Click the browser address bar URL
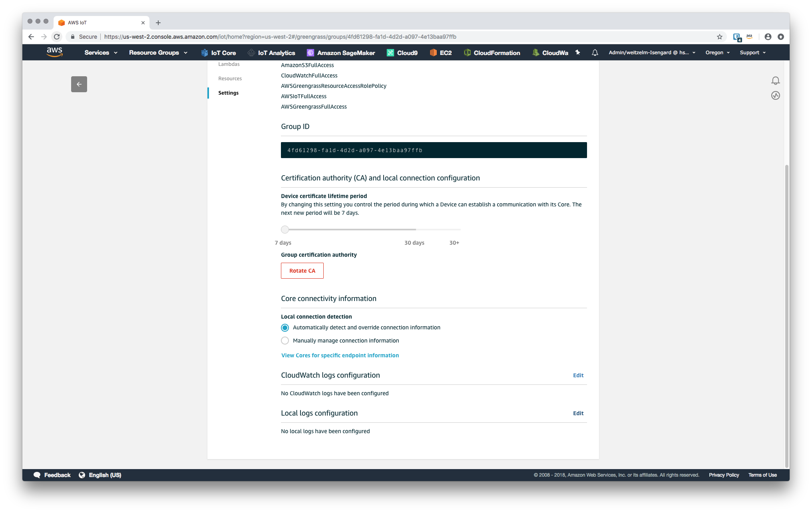 tap(280, 37)
